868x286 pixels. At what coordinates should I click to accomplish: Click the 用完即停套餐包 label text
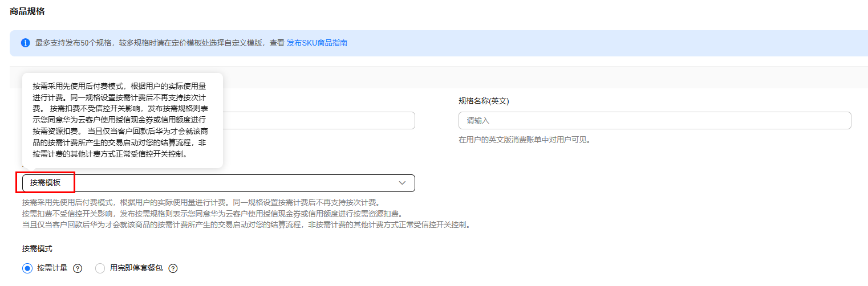(x=136, y=268)
